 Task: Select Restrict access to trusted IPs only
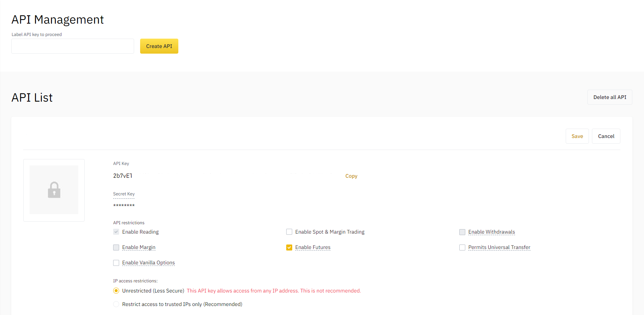pyautogui.click(x=116, y=304)
